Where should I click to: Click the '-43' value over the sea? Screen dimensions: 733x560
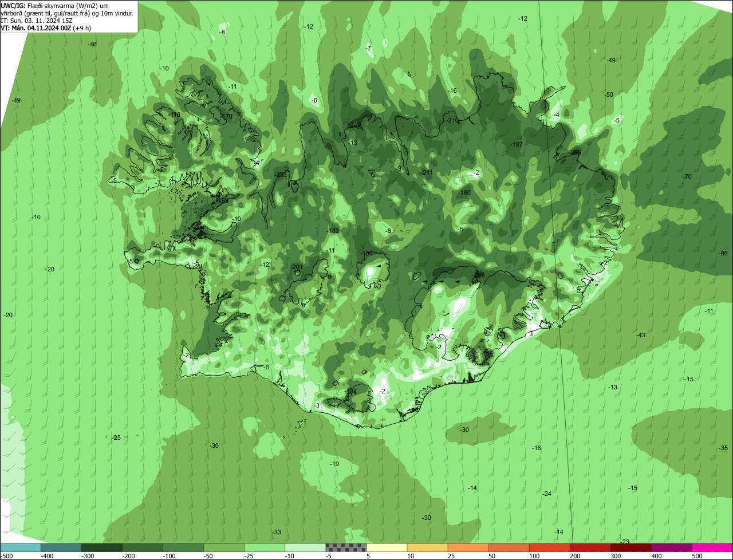[x=641, y=335]
